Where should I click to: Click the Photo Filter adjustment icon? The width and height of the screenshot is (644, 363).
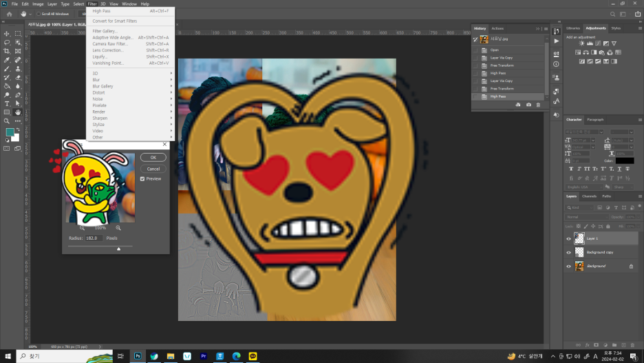tap(602, 52)
